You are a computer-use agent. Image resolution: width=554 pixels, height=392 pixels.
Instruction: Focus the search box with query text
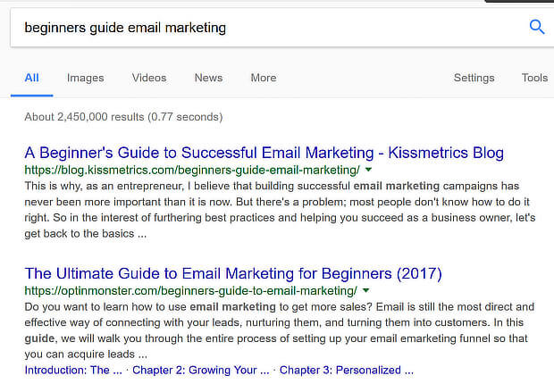pyautogui.click(x=269, y=28)
